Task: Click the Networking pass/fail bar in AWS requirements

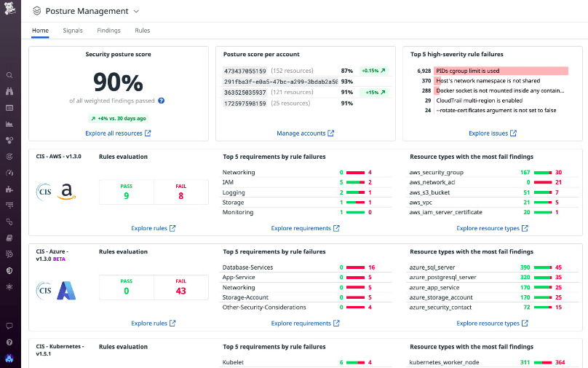Action: pyautogui.click(x=356, y=173)
